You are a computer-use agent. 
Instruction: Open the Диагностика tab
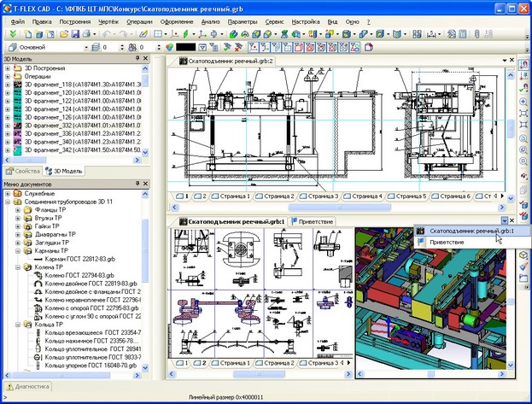(28, 386)
